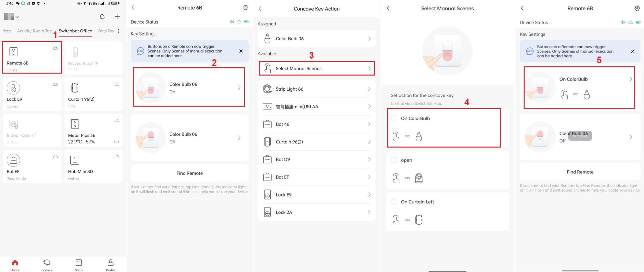Open the Meter Plus 3E device tile
Screen dimensions: 644x272
[x=94, y=130]
